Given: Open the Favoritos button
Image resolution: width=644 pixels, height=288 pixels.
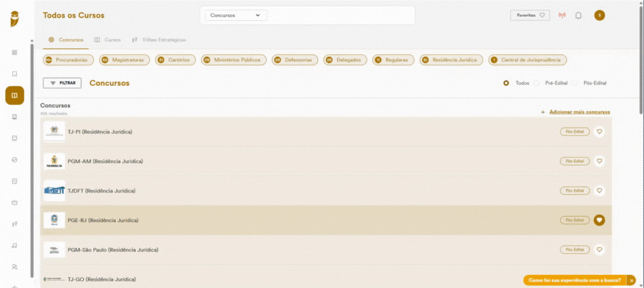Looking at the screenshot, I should (x=530, y=15).
